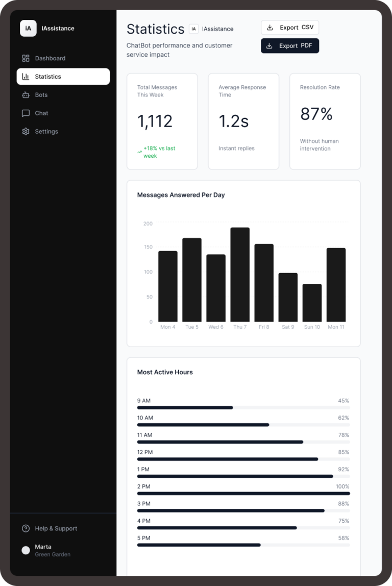Click the Help & Support question mark icon
This screenshot has height=586, width=392.
[x=26, y=528]
